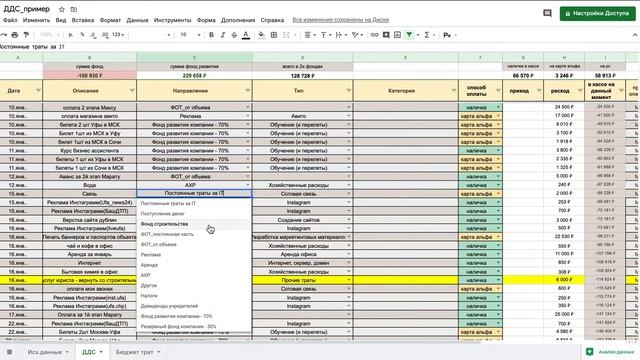Image resolution: width=640 pixels, height=360 pixels.
Task: Open the Тип dropdown in the Вода row
Action: pos(349,185)
